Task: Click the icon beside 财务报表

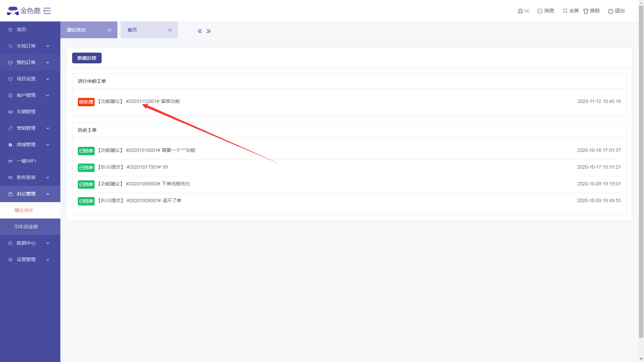Action: coord(10,178)
